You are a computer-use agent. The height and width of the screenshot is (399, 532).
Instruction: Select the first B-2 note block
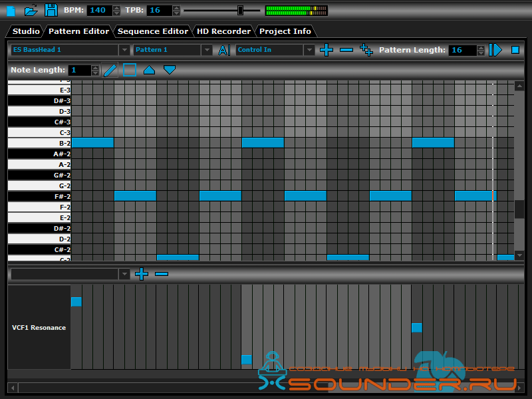tap(92, 143)
